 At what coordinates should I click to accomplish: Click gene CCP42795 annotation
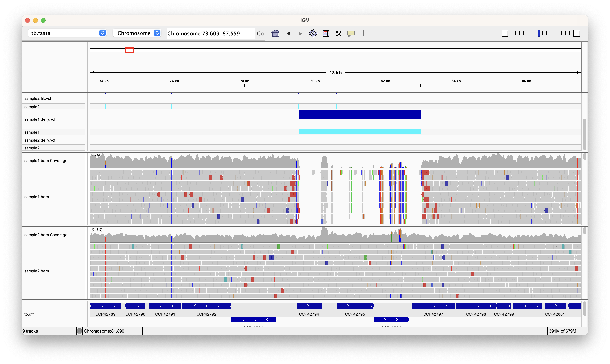355,306
